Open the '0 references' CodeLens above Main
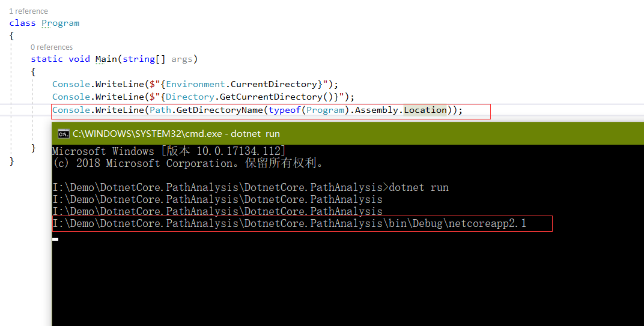This screenshot has height=326, width=644. pyautogui.click(x=52, y=47)
